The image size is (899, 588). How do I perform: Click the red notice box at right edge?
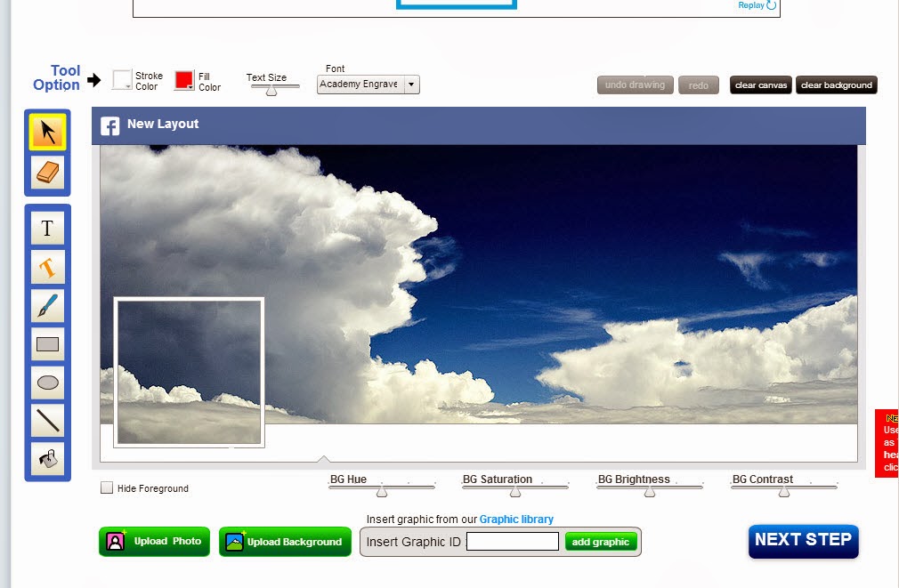click(x=887, y=443)
